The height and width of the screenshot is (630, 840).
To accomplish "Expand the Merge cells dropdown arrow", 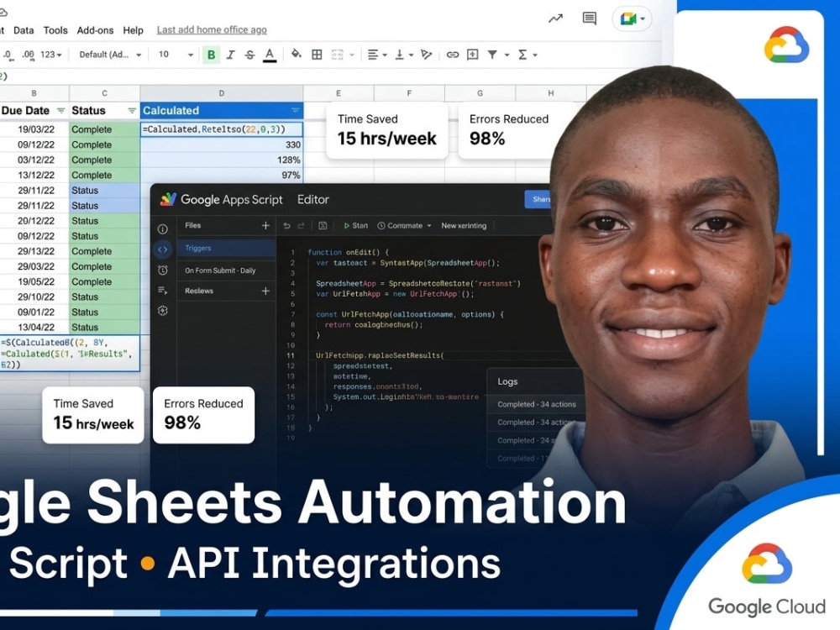I will 352,55.
